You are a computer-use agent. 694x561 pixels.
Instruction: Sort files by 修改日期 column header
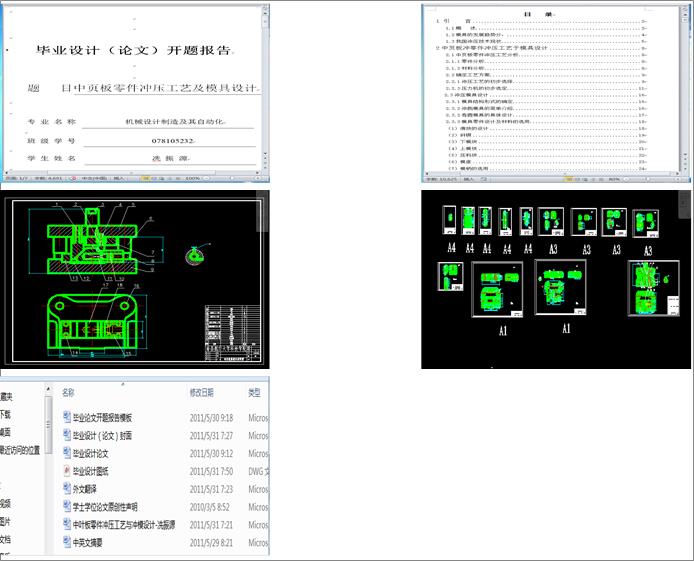click(x=202, y=392)
